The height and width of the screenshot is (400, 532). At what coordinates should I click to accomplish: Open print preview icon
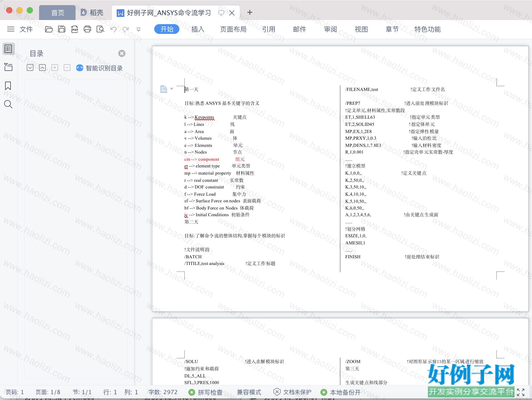(x=100, y=29)
